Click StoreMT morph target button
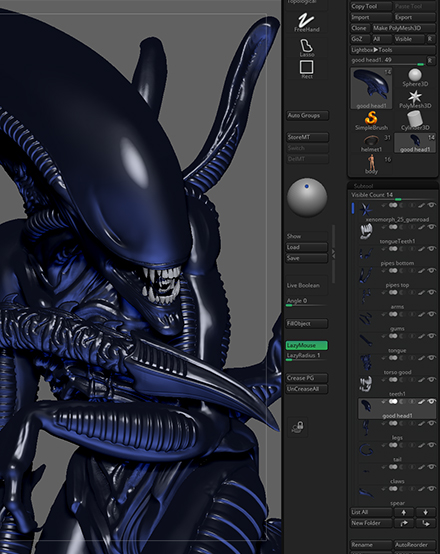 [307, 137]
